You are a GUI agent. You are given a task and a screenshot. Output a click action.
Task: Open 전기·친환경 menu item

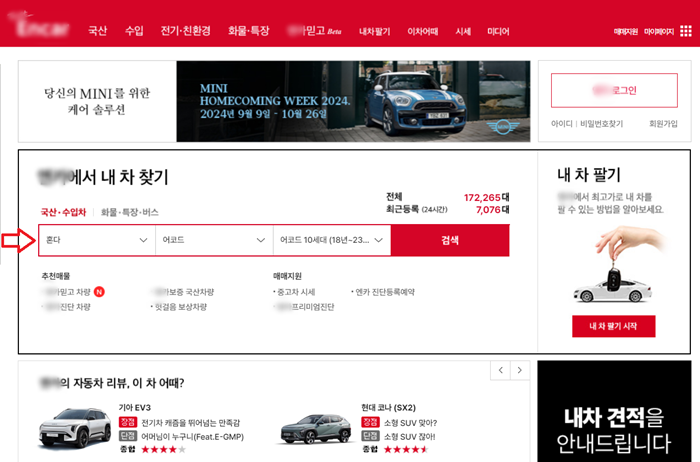185,31
